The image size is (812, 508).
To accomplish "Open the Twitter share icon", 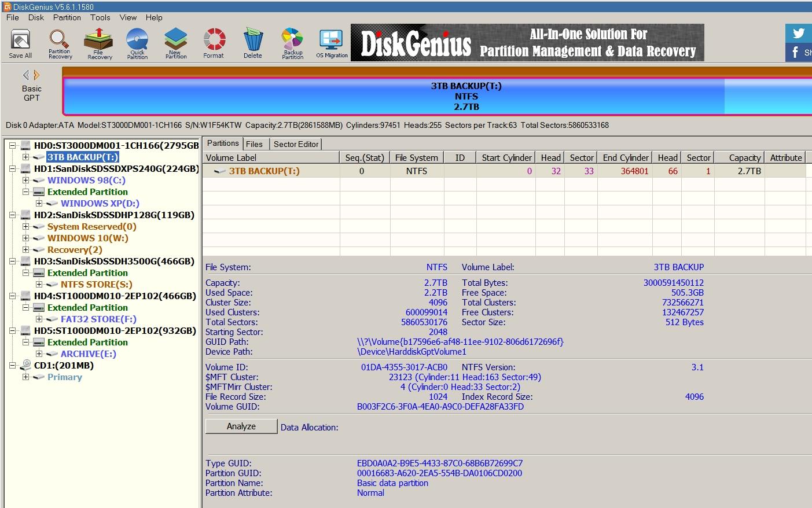I will [799, 33].
